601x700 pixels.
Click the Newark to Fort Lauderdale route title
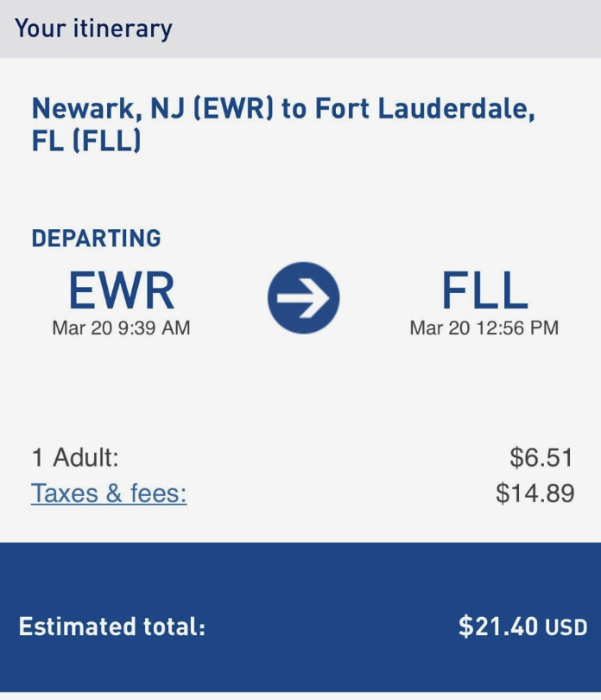(283, 124)
